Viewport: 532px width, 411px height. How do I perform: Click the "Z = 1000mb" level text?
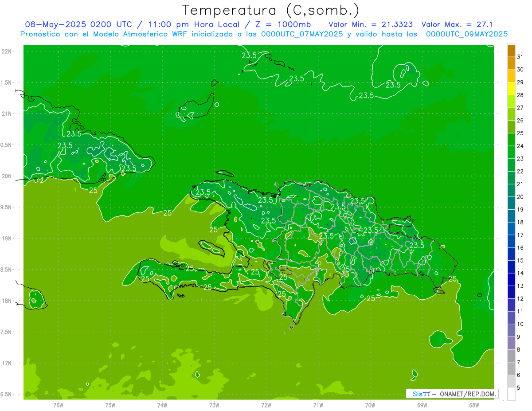pyautogui.click(x=283, y=24)
